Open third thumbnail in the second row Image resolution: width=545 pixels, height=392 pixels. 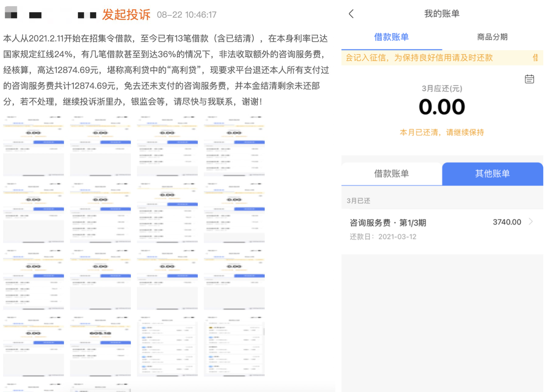(x=167, y=213)
